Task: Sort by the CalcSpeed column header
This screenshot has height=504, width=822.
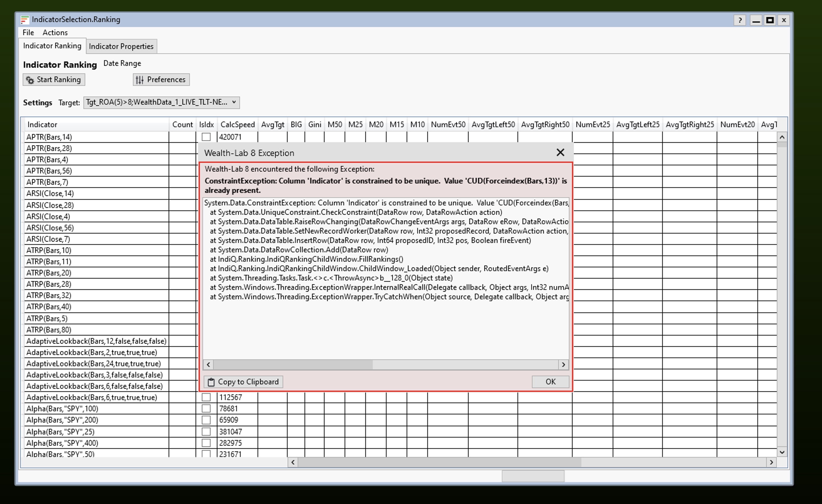Action: (x=237, y=125)
